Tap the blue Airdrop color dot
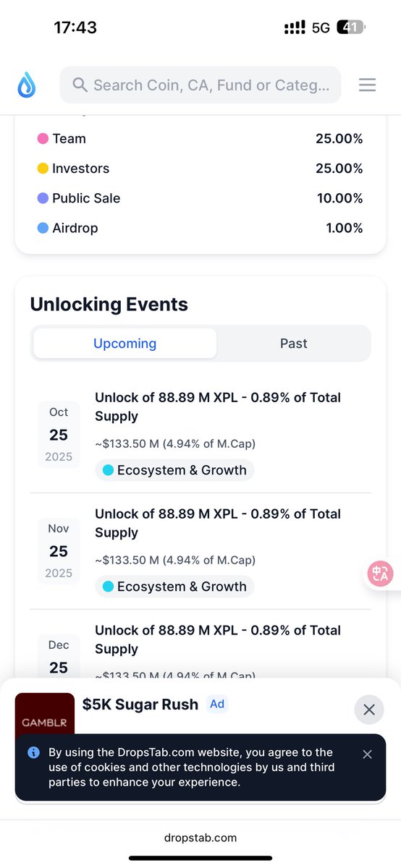Viewport: 401px width, 868px height. click(x=43, y=228)
